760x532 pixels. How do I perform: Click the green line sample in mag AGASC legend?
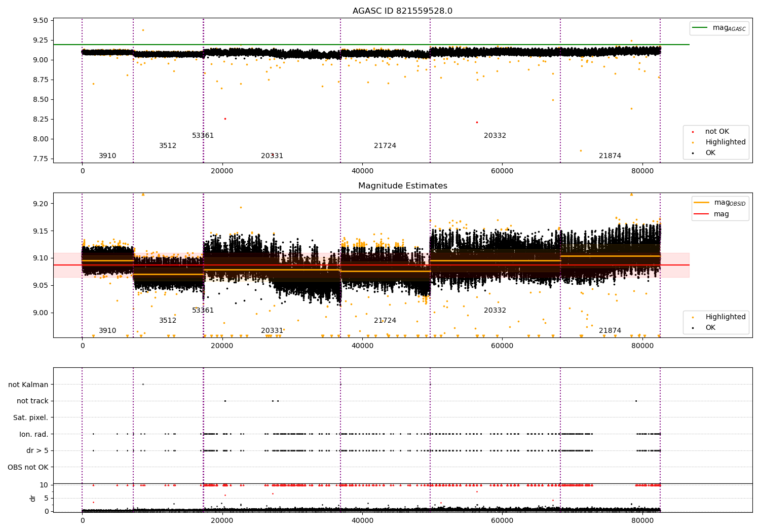click(x=701, y=28)
